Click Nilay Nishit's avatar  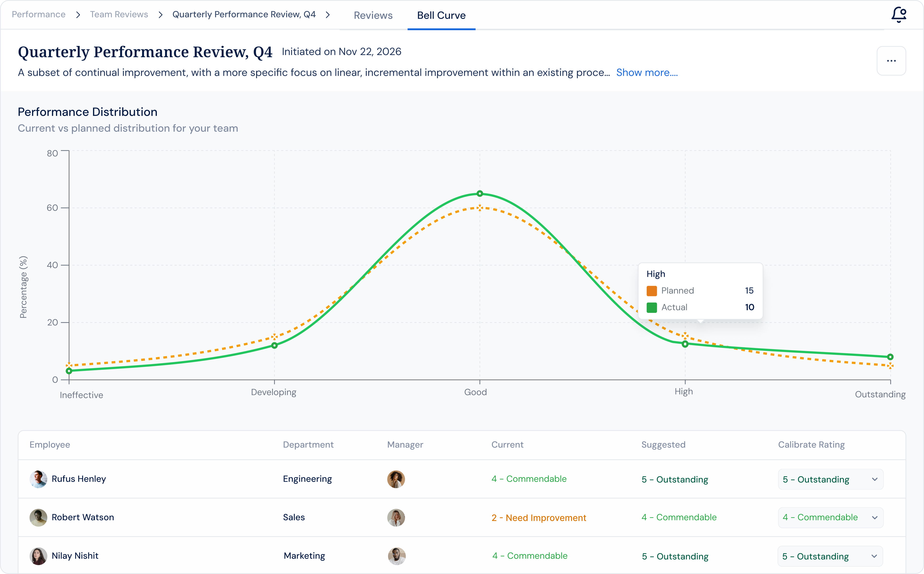[38, 556]
